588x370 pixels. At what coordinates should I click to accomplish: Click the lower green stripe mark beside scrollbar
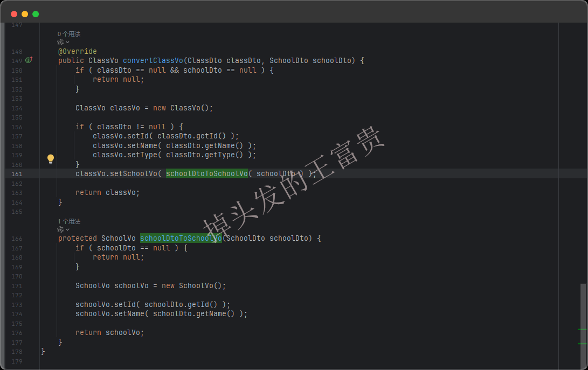[582, 344]
